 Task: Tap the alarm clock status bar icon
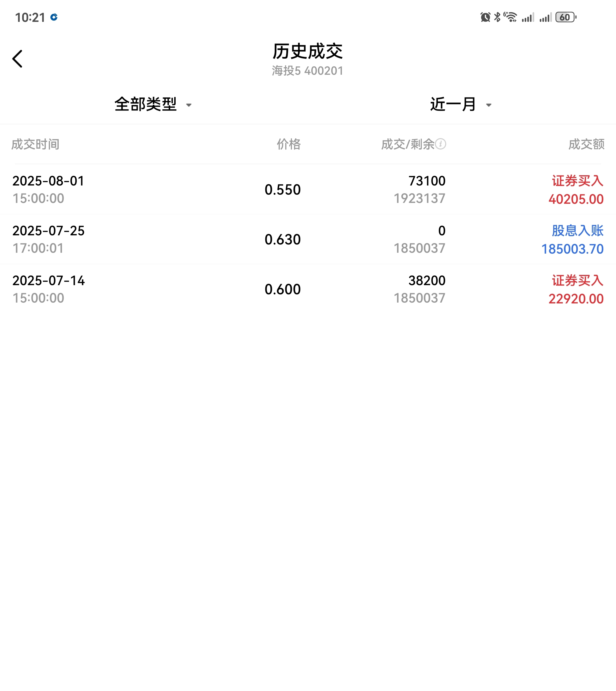coord(485,17)
